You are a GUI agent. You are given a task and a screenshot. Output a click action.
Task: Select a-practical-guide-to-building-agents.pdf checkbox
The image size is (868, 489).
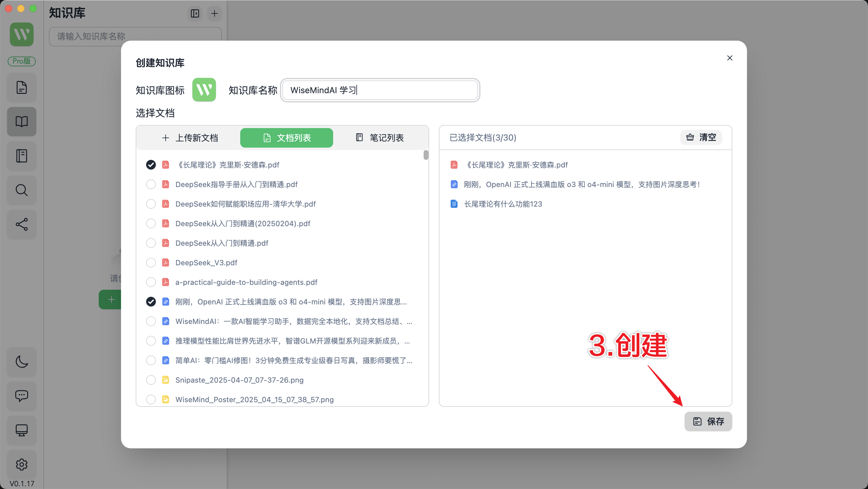pyautogui.click(x=151, y=282)
